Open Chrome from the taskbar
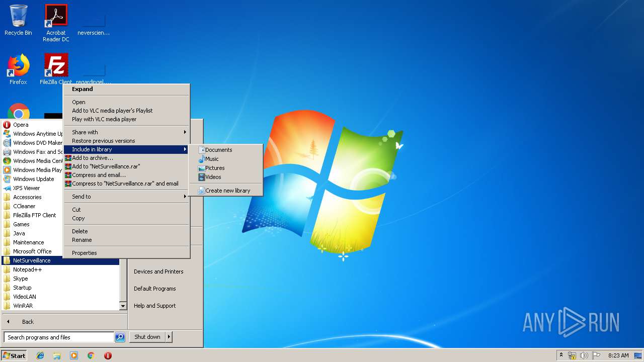This screenshot has width=644, height=362. [91, 355]
